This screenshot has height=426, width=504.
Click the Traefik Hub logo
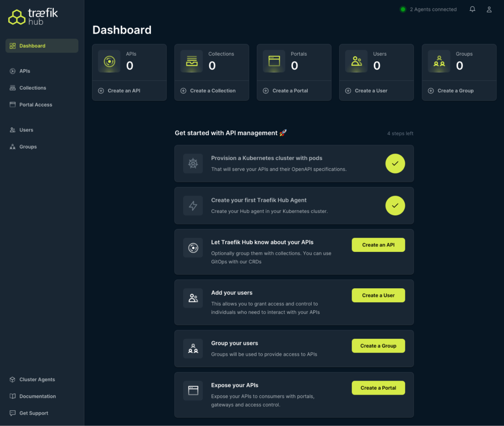tap(33, 17)
